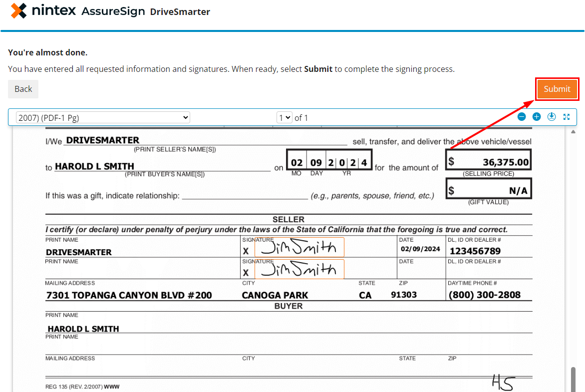This screenshot has height=392, width=585.
Task: Click state value CA
Action: [365, 295]
